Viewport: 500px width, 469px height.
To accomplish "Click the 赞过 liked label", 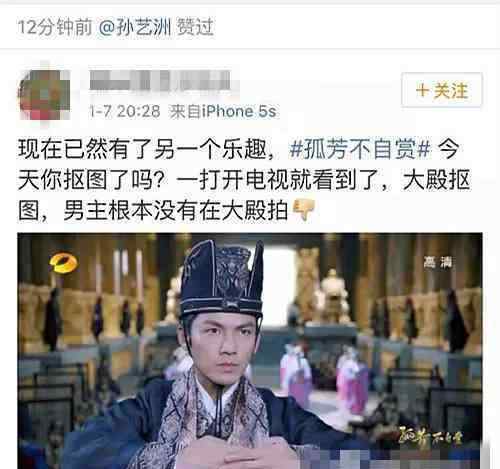I will point(195,27).
